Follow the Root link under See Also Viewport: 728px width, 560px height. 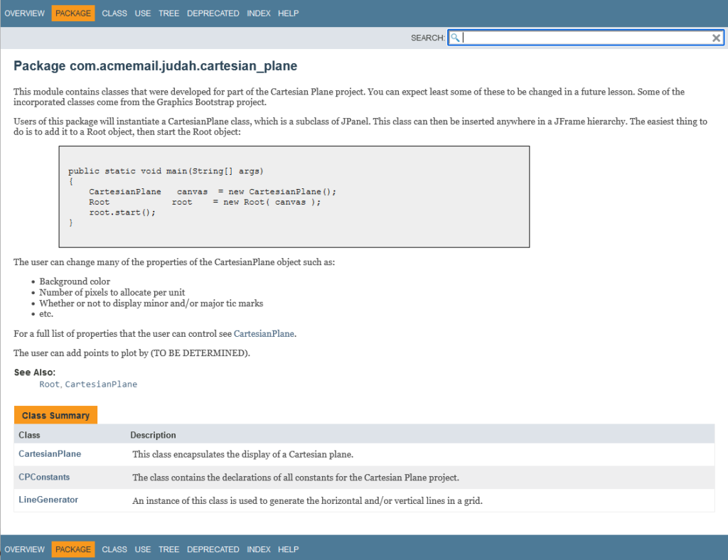pos(50,384)
